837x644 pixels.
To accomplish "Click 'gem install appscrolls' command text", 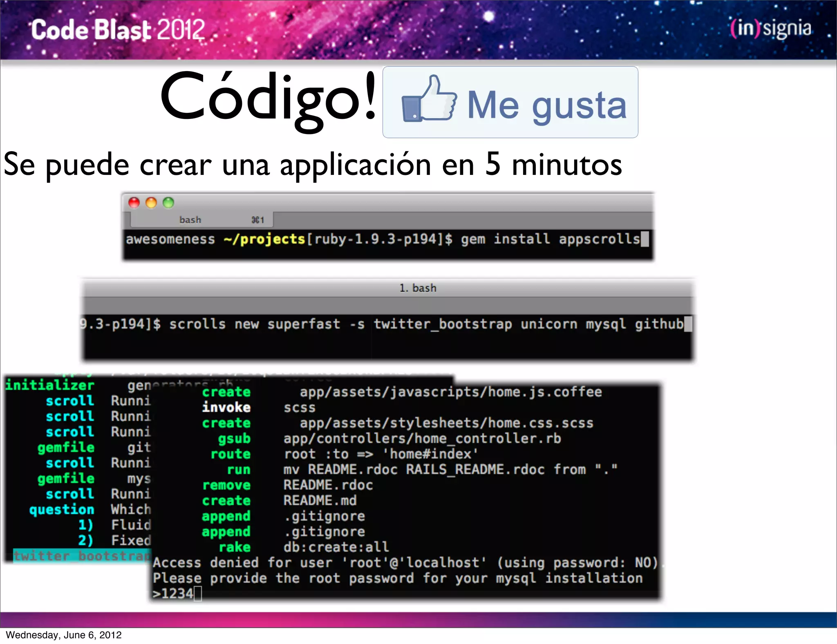I will pyautogui.click(x=550, y=239).
